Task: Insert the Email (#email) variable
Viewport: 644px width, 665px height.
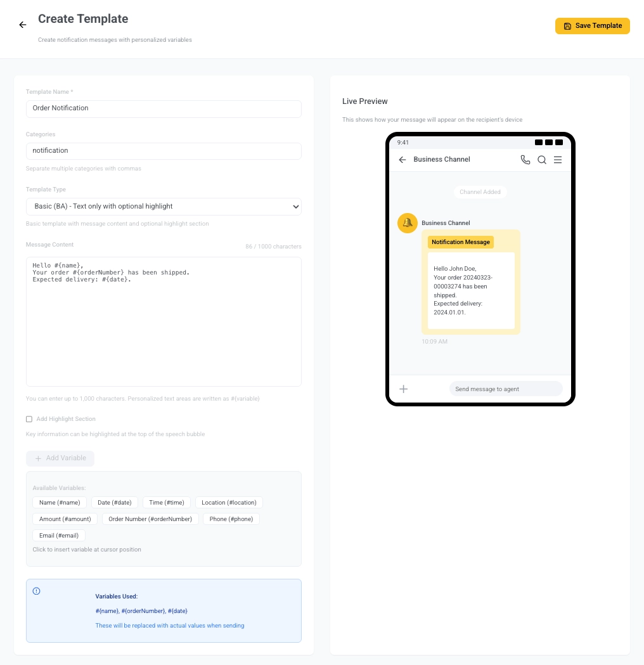Action: point(58,535)
